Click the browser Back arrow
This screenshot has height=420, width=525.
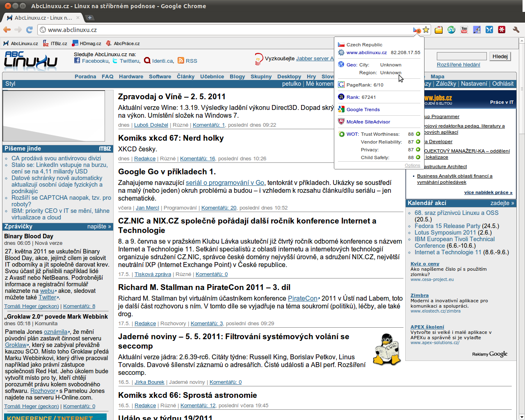pos(7,30)
